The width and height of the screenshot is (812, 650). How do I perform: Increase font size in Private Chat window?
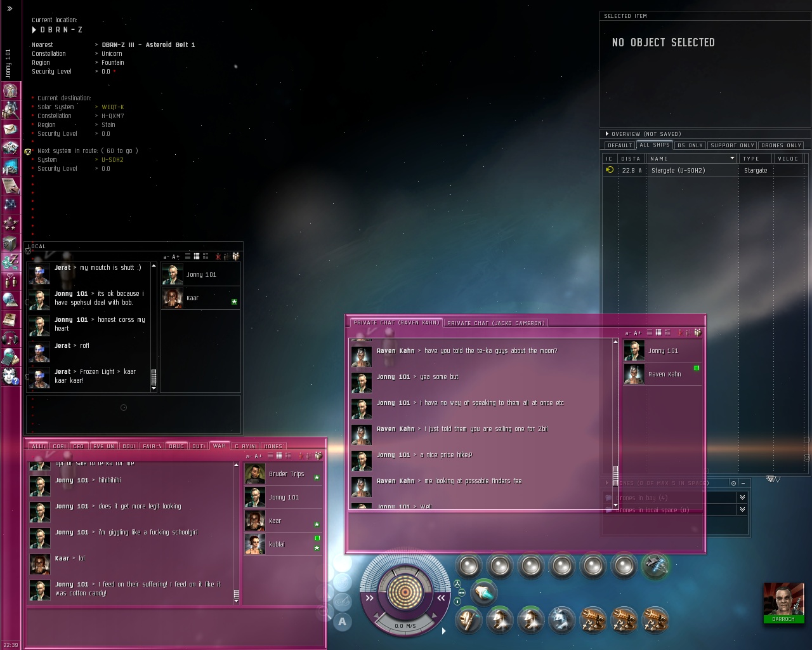coord(638,333)
